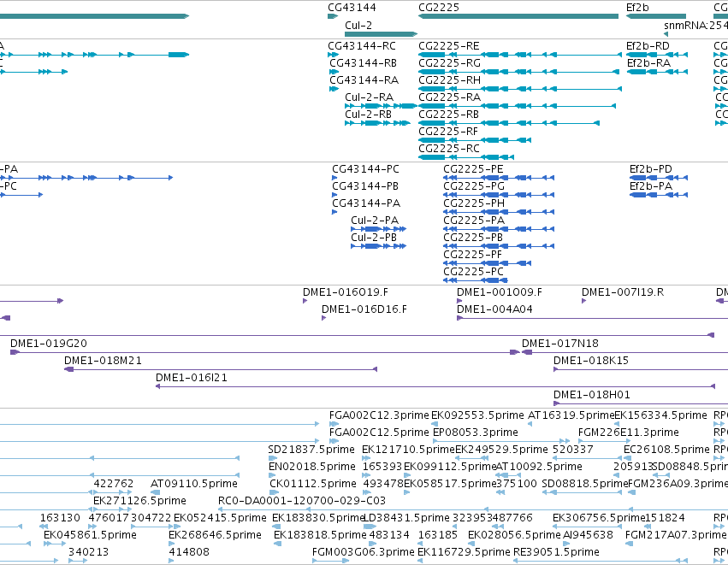
Task: Click protein CG2225-PE label
Action: (x=473, y=169)
